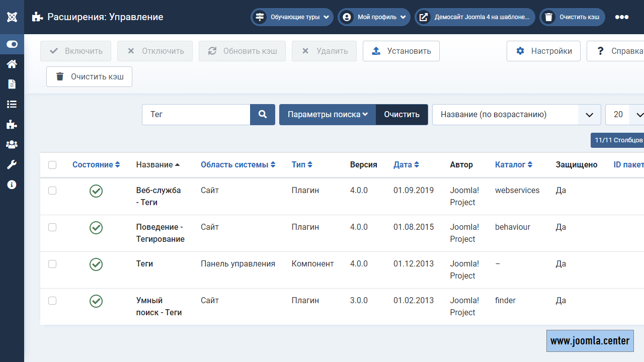
Task: Click the magnifier search button
Action: 263,115
